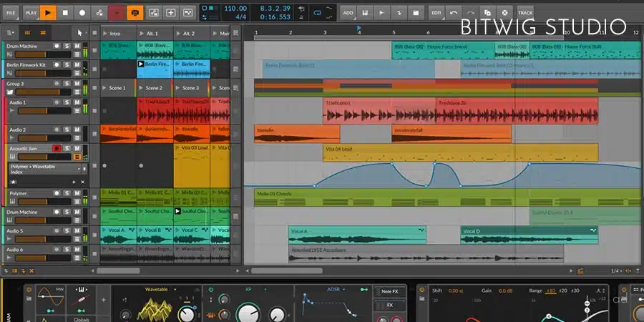This screenshot has height=322, width=644.
Task: Click the global Record circle button
Action: (82, 13)
